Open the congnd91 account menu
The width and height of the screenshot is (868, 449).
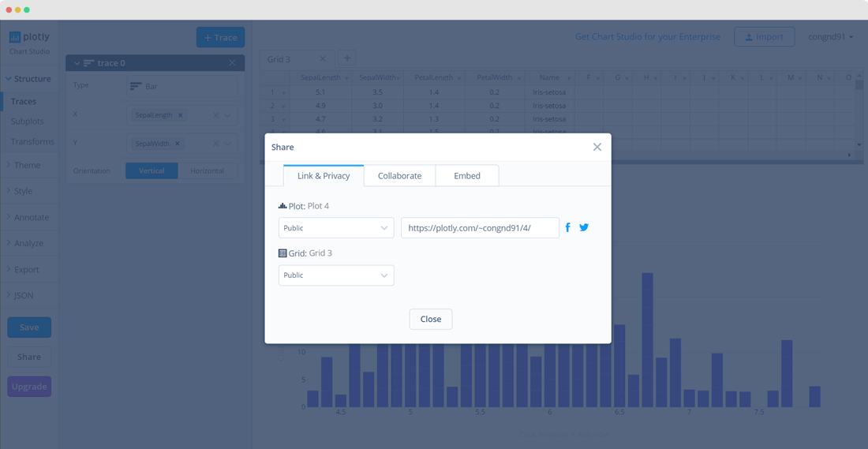[x=830, y=37]
